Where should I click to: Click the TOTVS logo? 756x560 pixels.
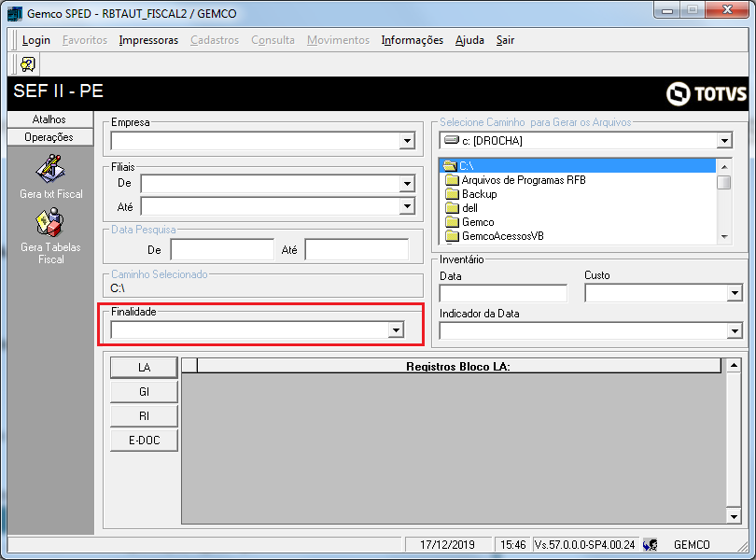pyautogui.click(x=707, y=93)
